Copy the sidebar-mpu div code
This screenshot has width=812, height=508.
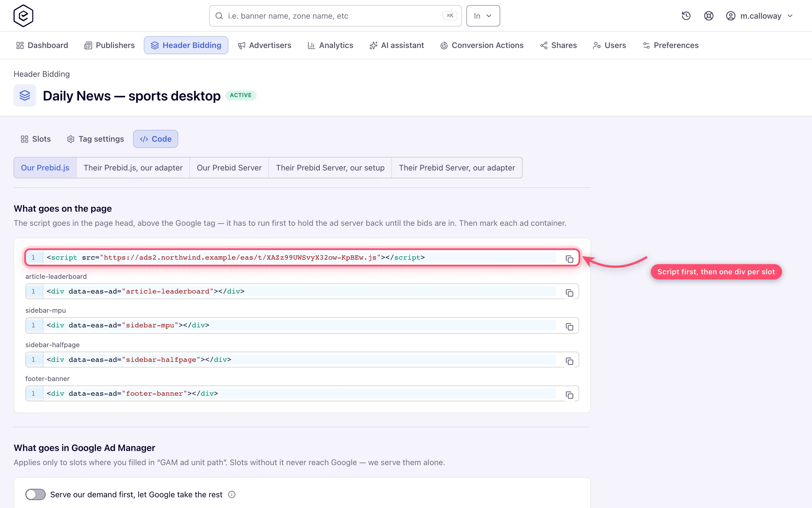(569, 327)
